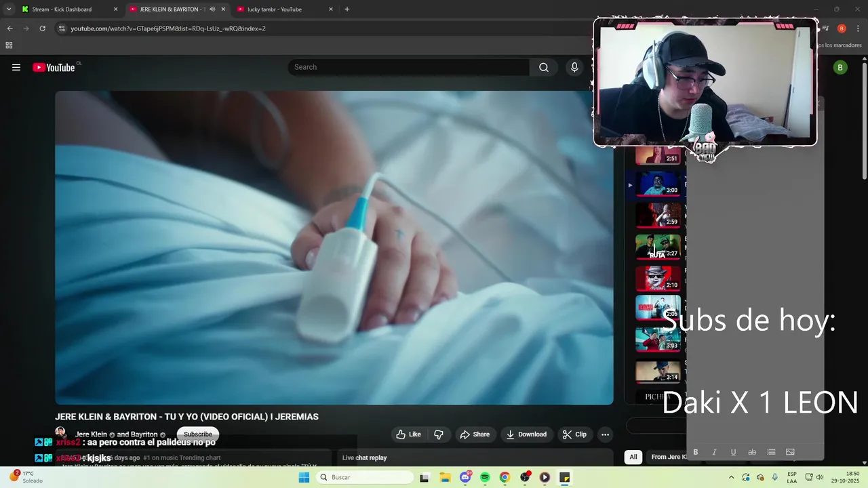The height and width of the screenshot is (488, 868).
Task: Open the weather widget showing 17°C
Action: tap(26, 477)
